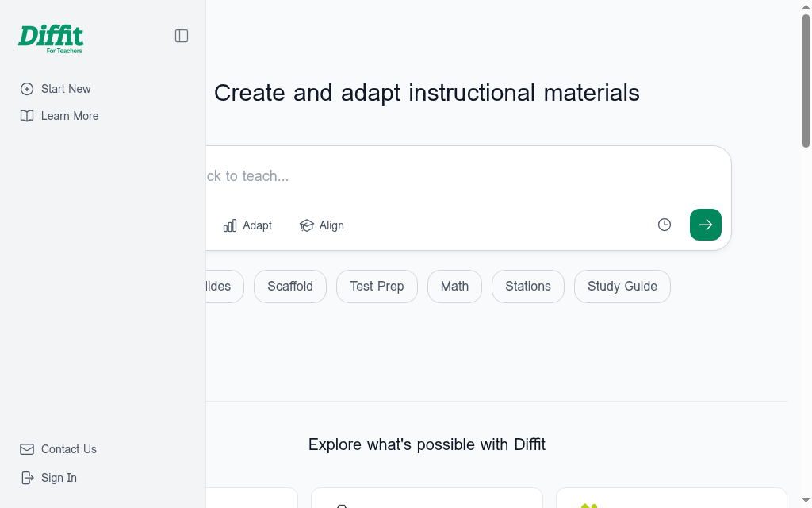Select the partially visible Slides chip

coord(224,286)
